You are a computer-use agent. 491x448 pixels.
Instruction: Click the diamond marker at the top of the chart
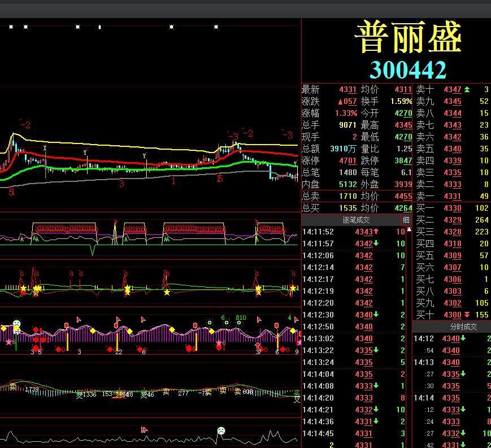99,27
